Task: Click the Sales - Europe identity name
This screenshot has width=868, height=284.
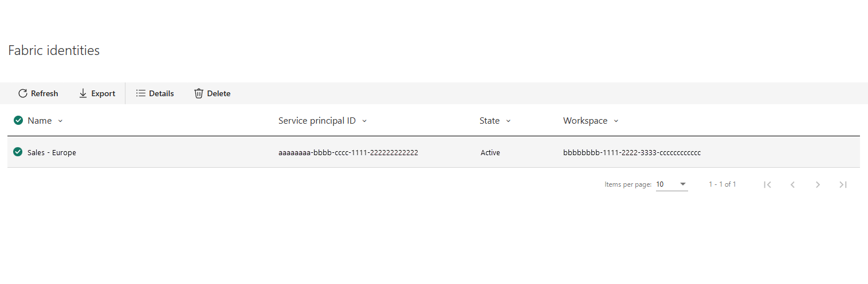Action: (x=52, y=153)
